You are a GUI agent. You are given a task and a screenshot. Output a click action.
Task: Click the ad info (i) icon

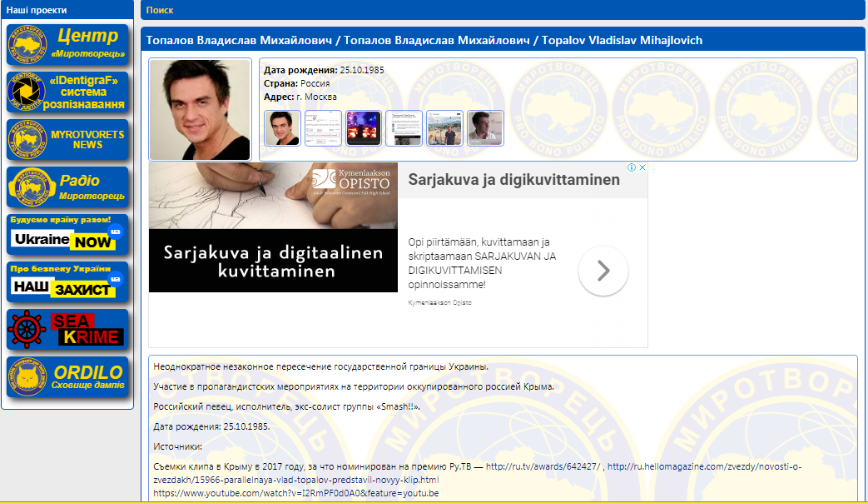pos(632,167)
